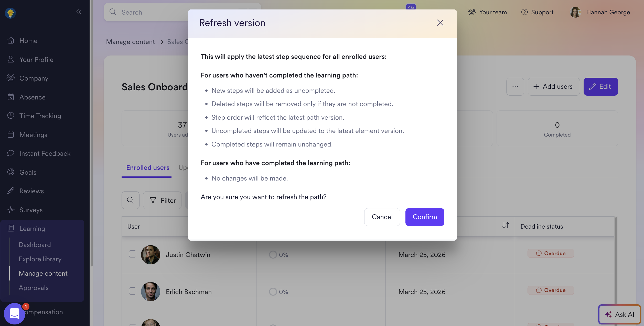
Task: Open the Your team people icon
Action: 471,12
